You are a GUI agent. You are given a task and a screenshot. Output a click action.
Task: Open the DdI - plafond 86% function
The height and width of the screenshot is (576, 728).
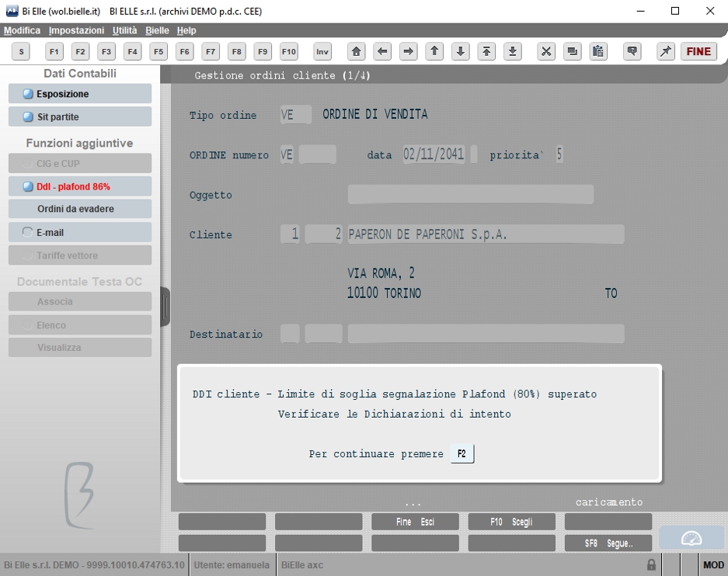(80, 186)
